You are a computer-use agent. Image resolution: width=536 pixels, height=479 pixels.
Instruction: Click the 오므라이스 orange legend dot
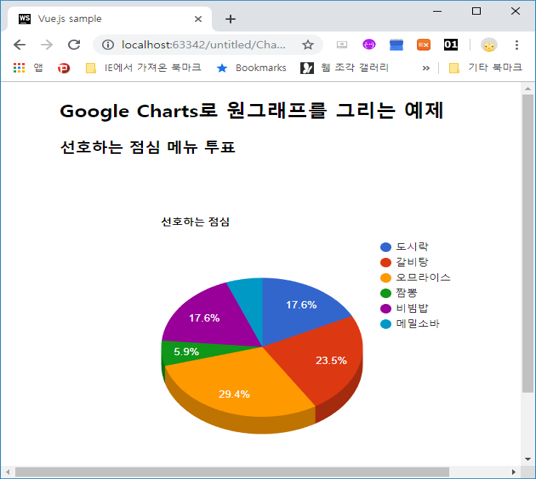(386, 278)
